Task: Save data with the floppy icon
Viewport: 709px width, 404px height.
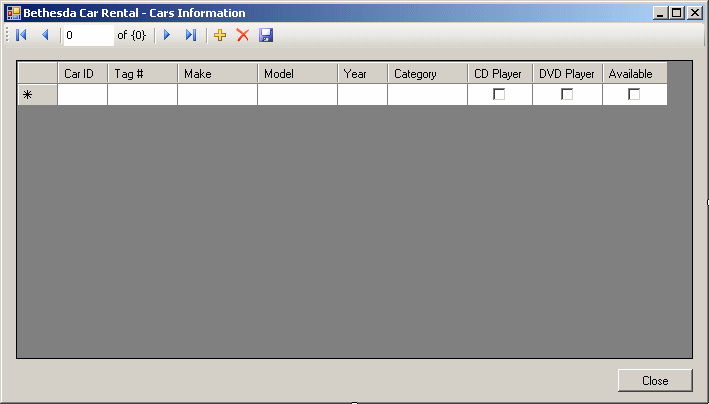Action: 266,35
